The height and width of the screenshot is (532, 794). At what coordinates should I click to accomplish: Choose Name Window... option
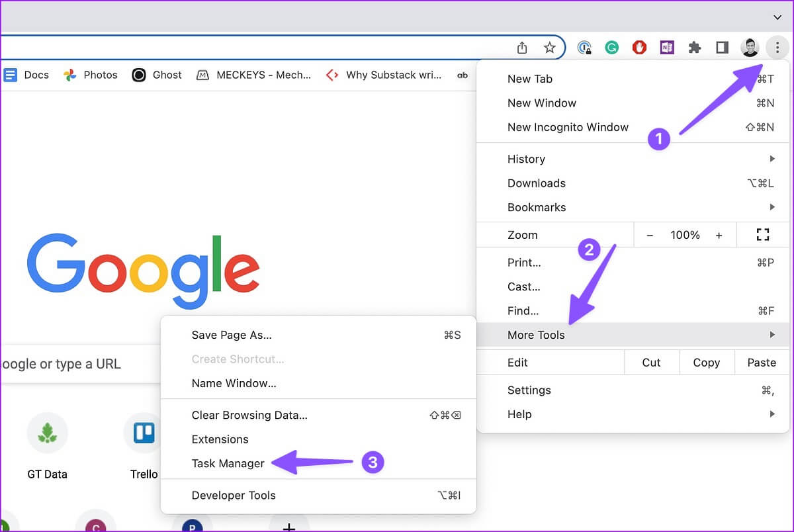tap(318, 383)
